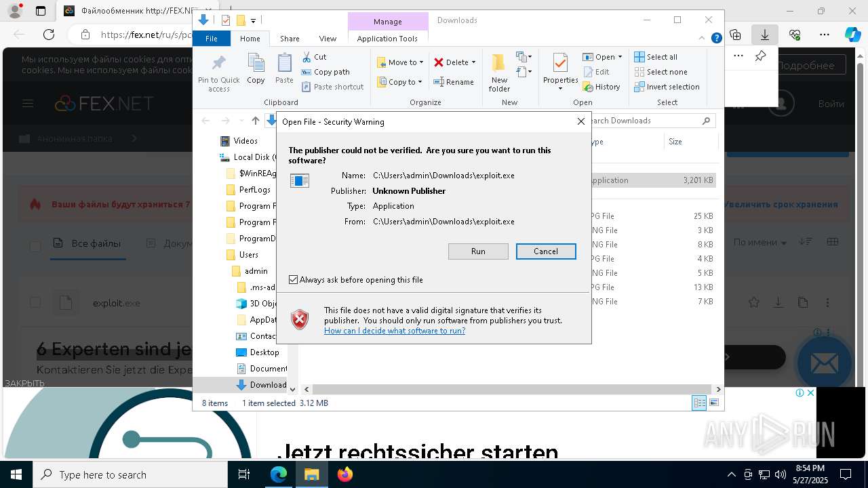868x488 pixels.
Task: Open FEX.NET hamburger menu
Action: click(x=28, y=104)
